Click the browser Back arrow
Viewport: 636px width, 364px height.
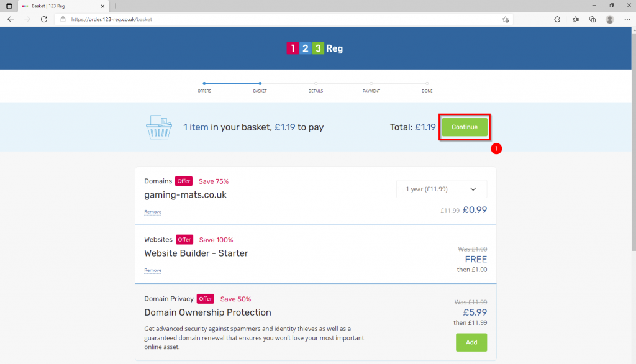11,19
